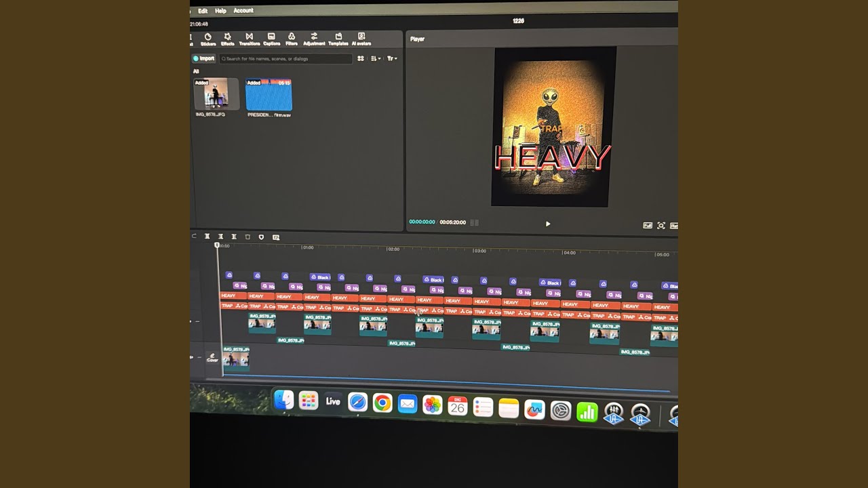Open the media type filter dropdown

tap(392, 58)
